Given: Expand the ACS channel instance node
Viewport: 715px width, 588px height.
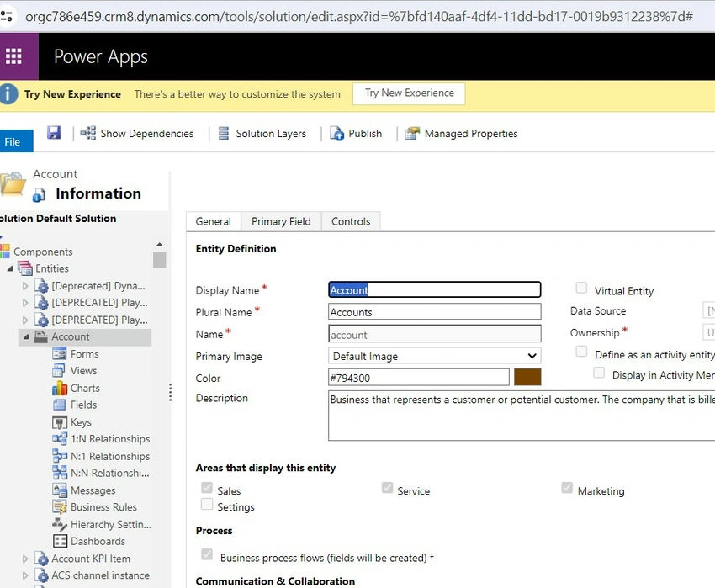Looking at the screenshot, I should [25, 575].
